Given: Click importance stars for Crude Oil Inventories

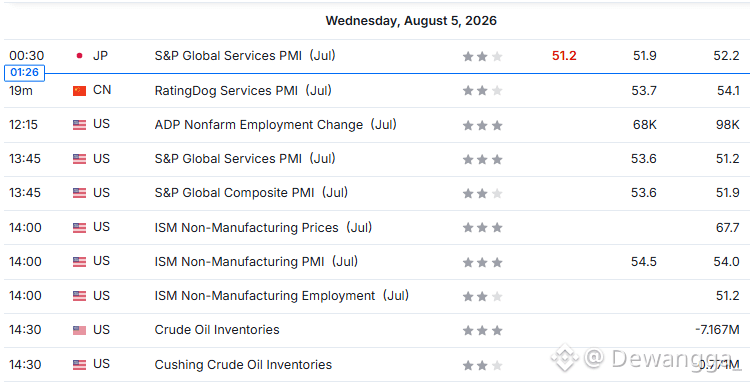Looking at the screenshot, I should click(482, 330).
